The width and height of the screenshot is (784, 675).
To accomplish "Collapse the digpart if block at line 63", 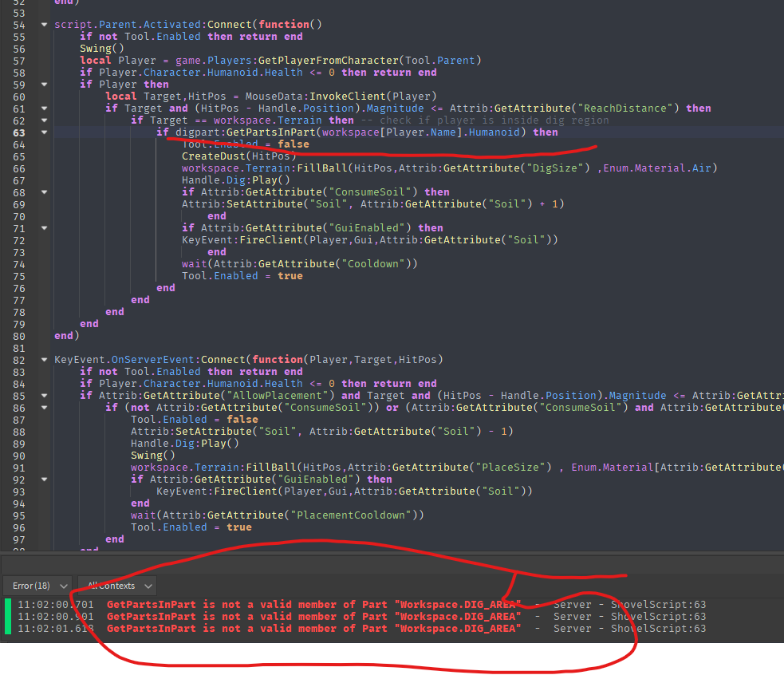I will [x=43, y=132].
